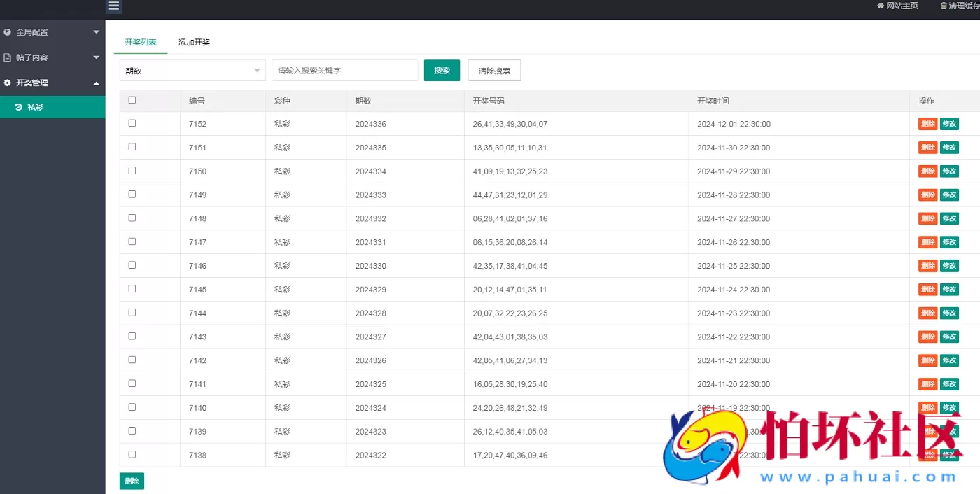Switch to the 添加开奖 tab
Image resolution: width=980 pixels, height=494 pixels.
(194, 42)
